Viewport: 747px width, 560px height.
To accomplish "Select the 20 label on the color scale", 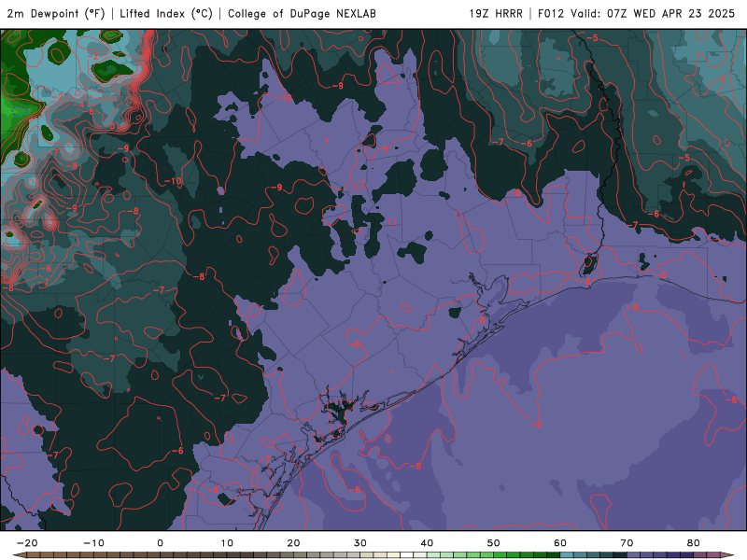I will coord(293,543).
